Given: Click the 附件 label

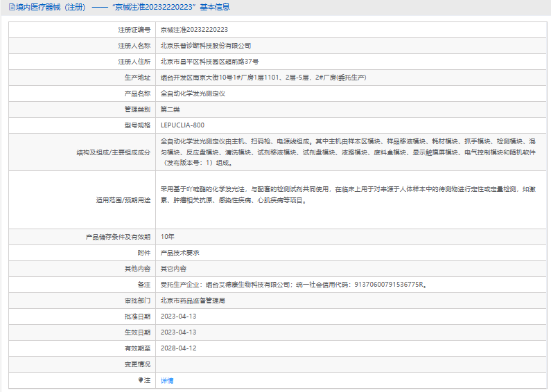Looking at the screenshot, I should click(x=144, y=253).
